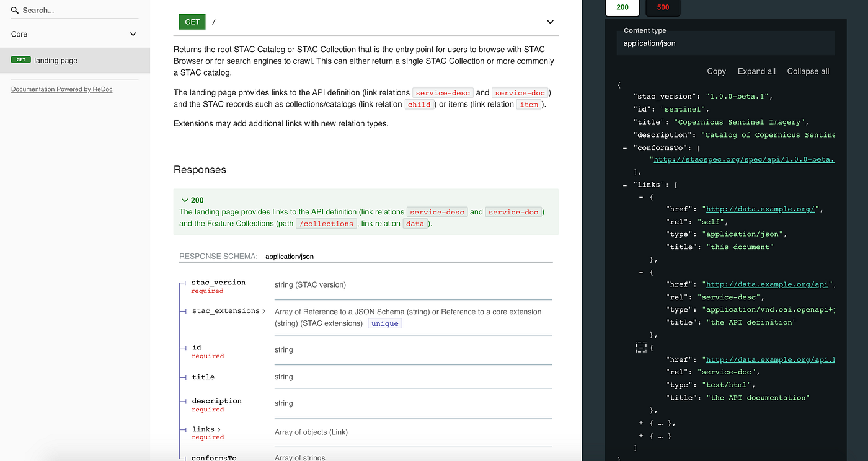
Task: Open the stacspec.org conformance URL
Action: pos(744,159)
